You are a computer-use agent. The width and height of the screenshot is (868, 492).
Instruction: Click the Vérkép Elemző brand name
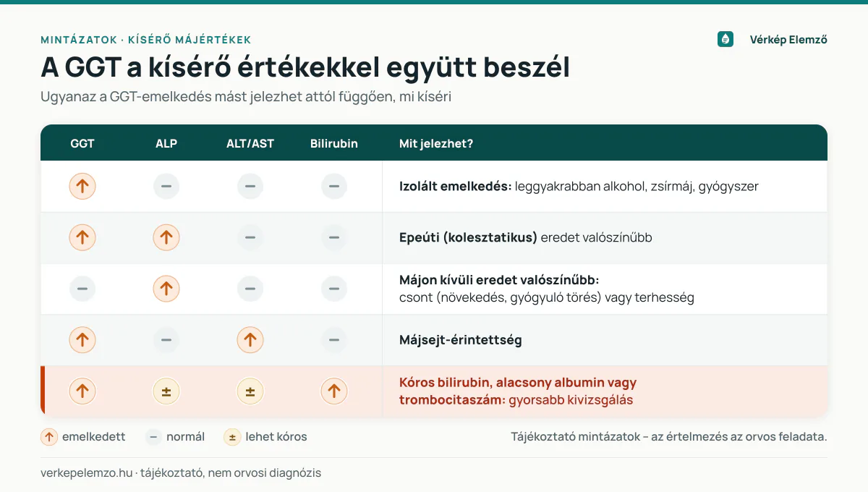click(x=788, y=40)
